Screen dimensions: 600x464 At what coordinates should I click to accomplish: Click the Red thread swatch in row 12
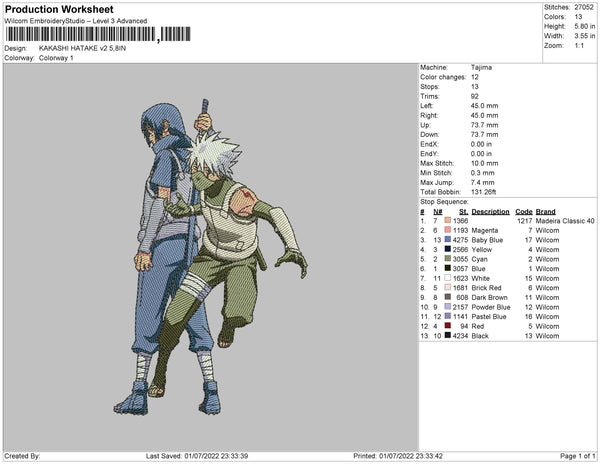pos(449,325)
